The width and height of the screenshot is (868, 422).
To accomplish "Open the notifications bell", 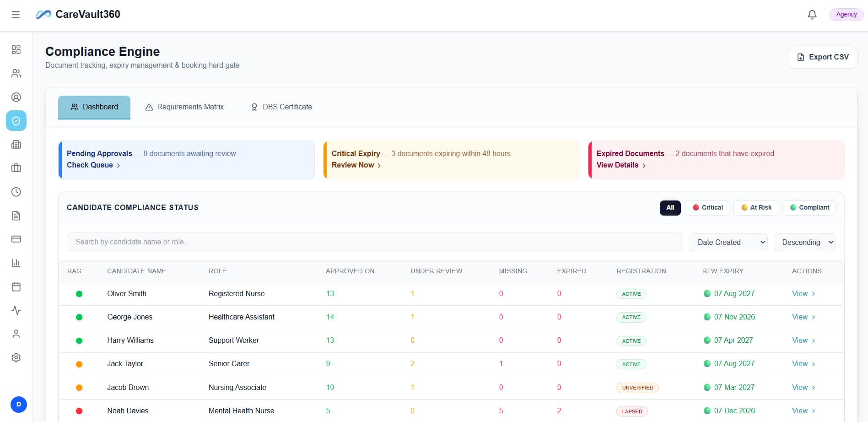I will 812,15.
